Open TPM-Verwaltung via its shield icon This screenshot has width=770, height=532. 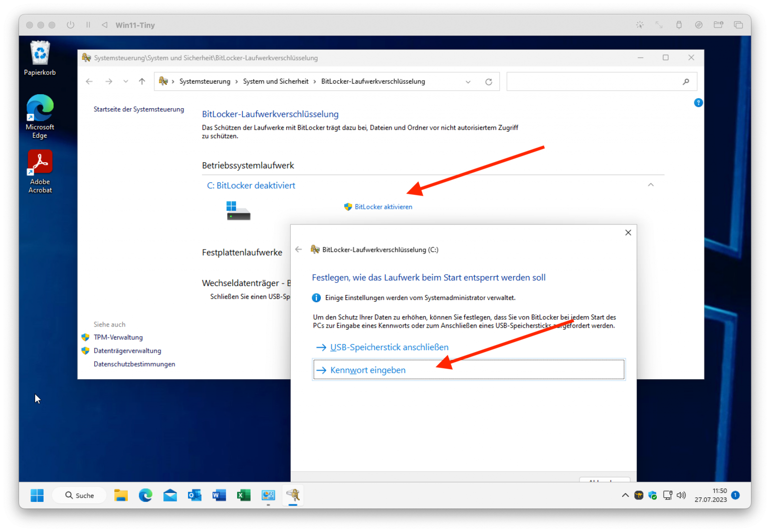pos(85,337)
